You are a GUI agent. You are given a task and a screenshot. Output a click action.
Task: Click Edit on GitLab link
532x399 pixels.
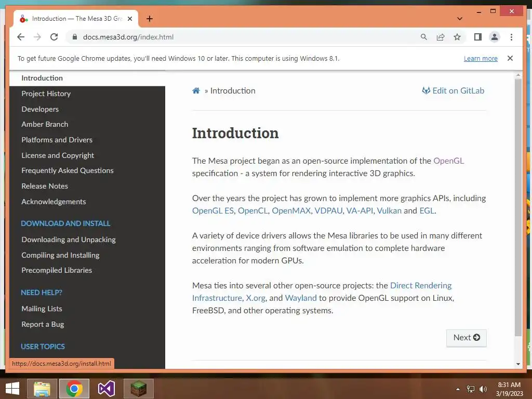point(453,90)
